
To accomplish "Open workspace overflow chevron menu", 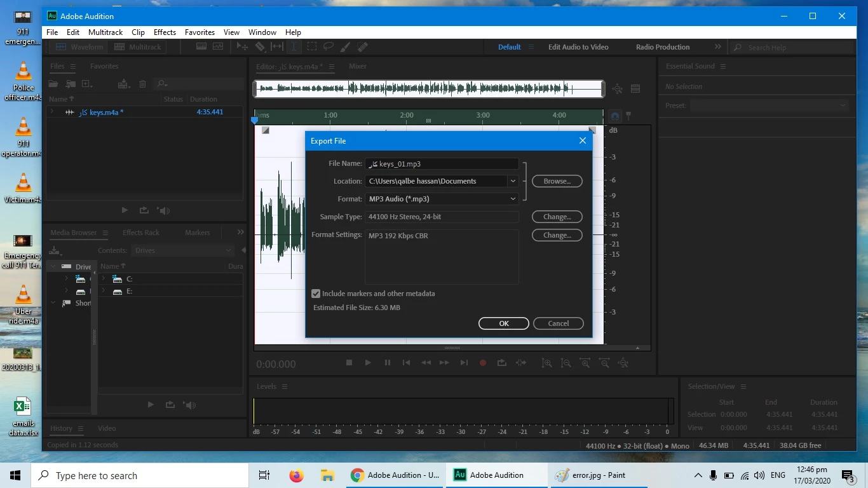I will click(718, 47).
